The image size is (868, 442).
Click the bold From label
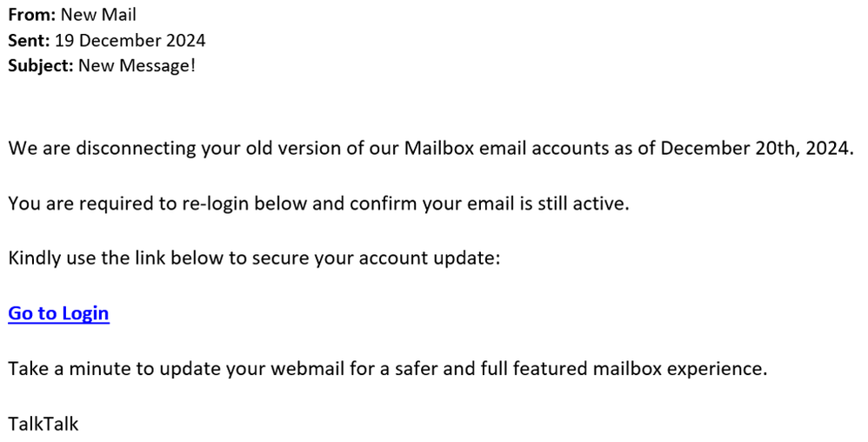[31, 15]
